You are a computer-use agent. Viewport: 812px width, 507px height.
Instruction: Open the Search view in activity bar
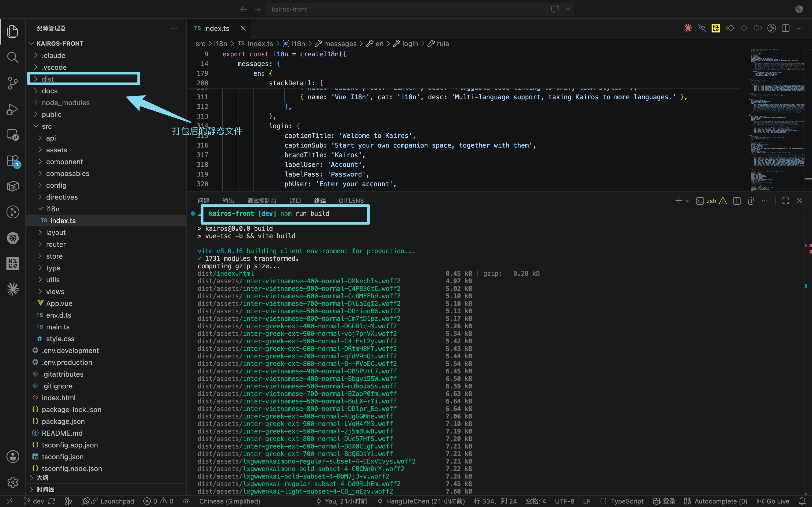coord(13,57)
